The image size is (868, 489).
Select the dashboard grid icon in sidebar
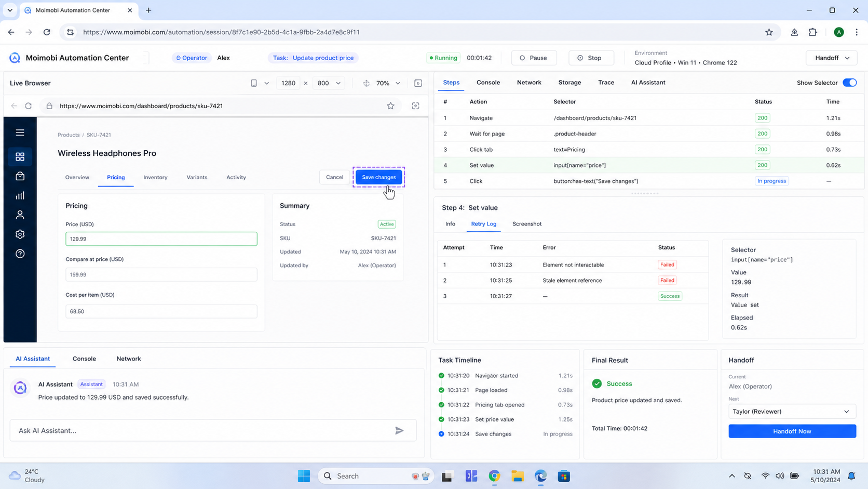(x=20, y=156)
